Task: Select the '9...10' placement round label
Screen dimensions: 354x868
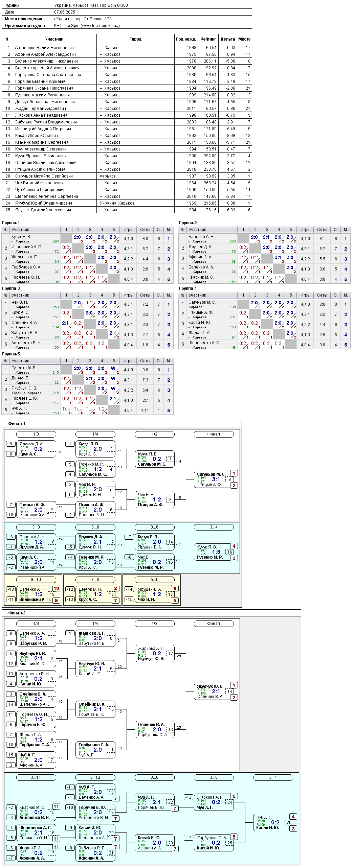Action: coord(36,580)
